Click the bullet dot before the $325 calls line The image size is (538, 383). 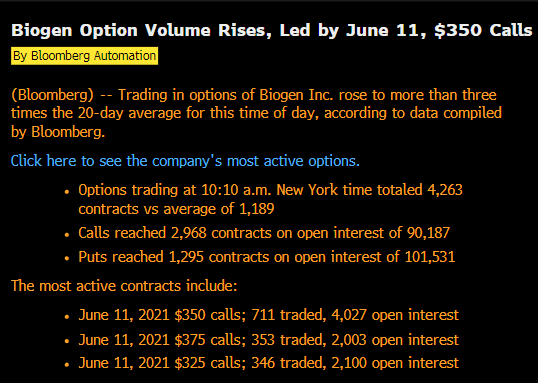(x=67, y=365)
